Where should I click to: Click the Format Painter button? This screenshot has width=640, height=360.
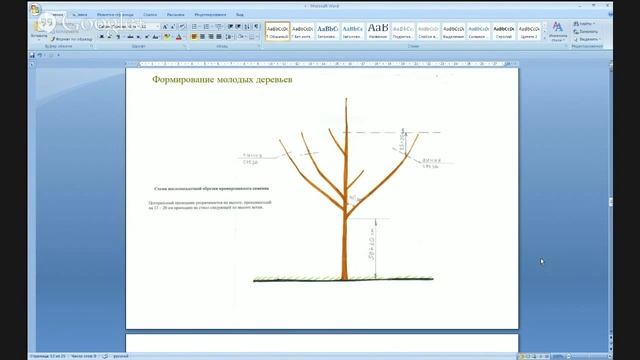tap(71, 39)
